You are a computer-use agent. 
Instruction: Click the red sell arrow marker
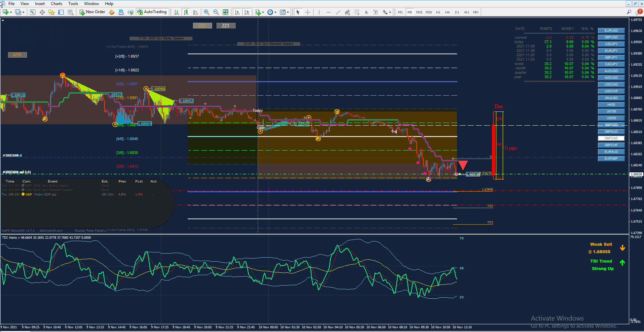pos(463,165)
